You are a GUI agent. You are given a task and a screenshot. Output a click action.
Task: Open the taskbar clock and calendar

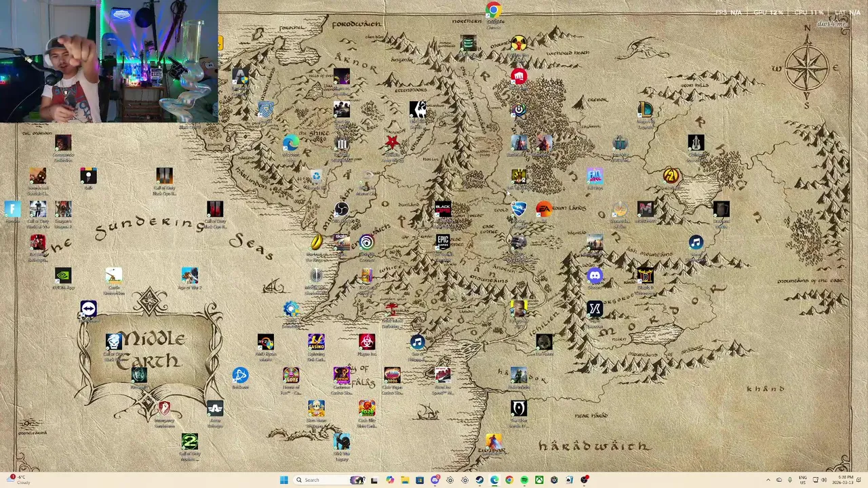click(x=844, y=480)
